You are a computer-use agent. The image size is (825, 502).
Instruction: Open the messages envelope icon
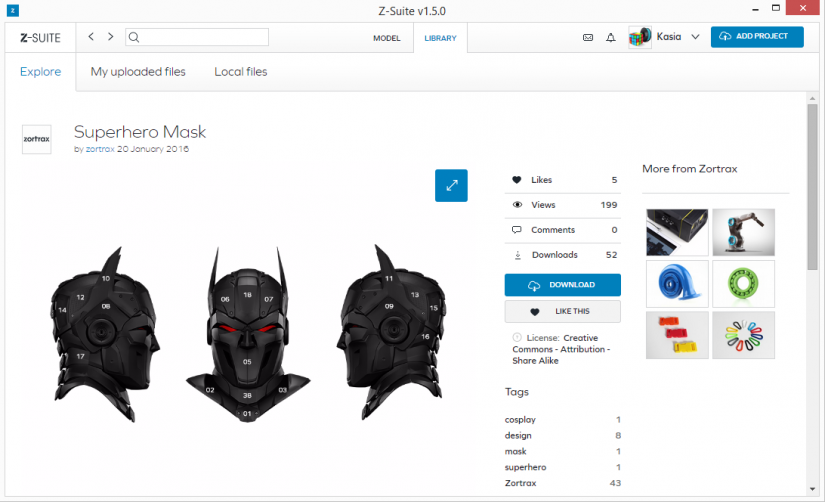click(588, 37)
